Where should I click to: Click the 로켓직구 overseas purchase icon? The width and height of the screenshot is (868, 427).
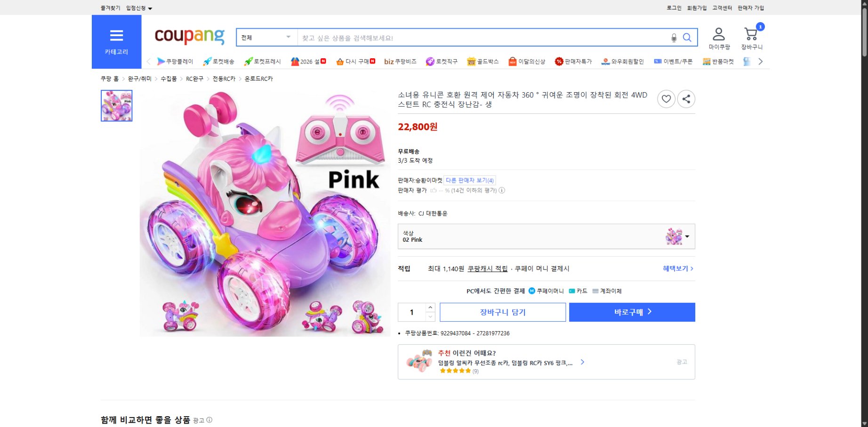[x=430, y=61]
